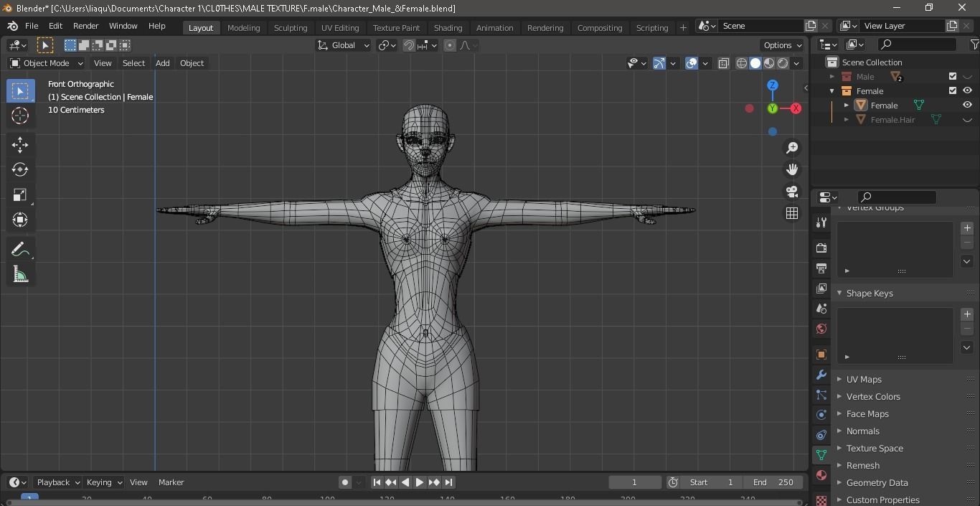Activate the Move tool
980x506 pixels.
point(20,144)
